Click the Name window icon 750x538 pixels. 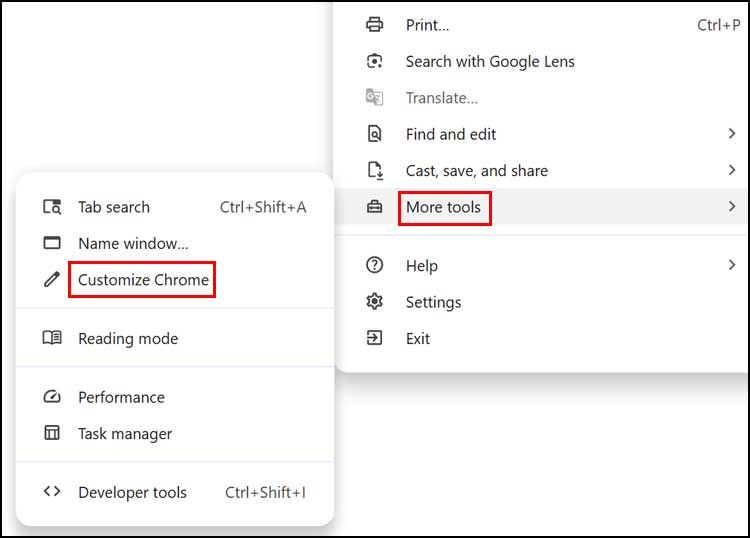point(52,243)
